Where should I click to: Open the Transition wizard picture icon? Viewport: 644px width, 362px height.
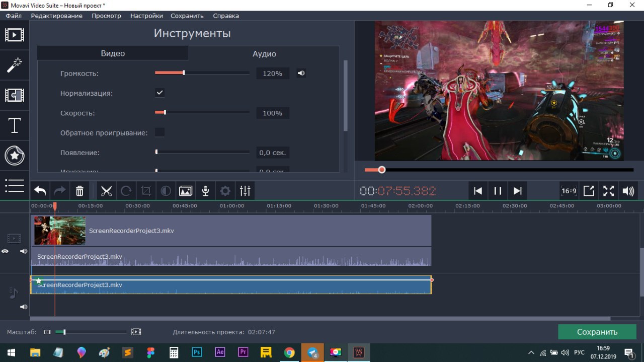[186, 191]
